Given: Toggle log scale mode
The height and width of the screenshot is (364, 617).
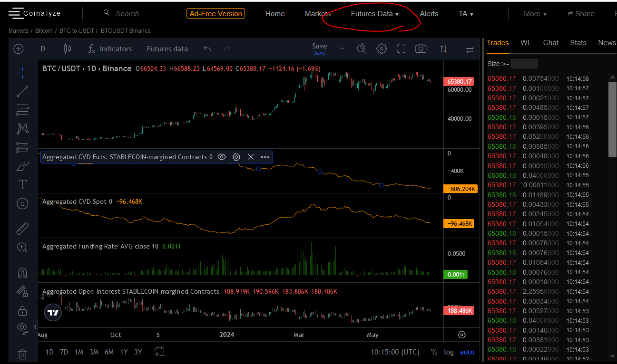Looking at the screenshot, I should (x=449, y=352).
